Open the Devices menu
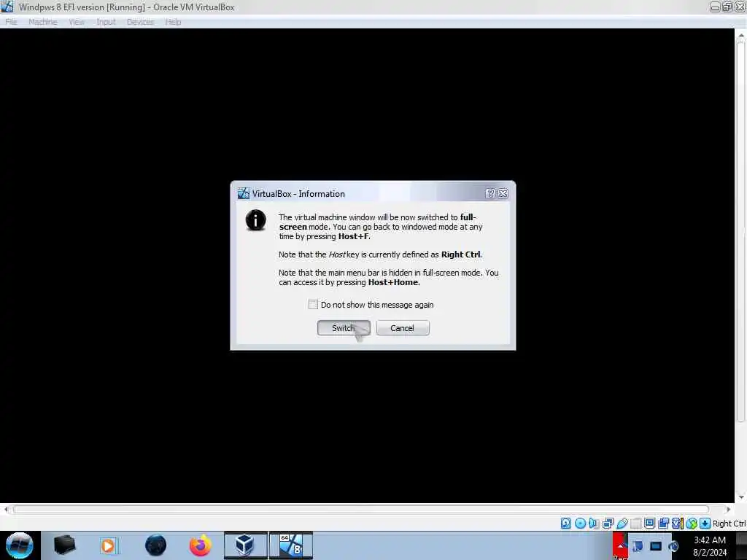The image size is (747, 560). 141,22
